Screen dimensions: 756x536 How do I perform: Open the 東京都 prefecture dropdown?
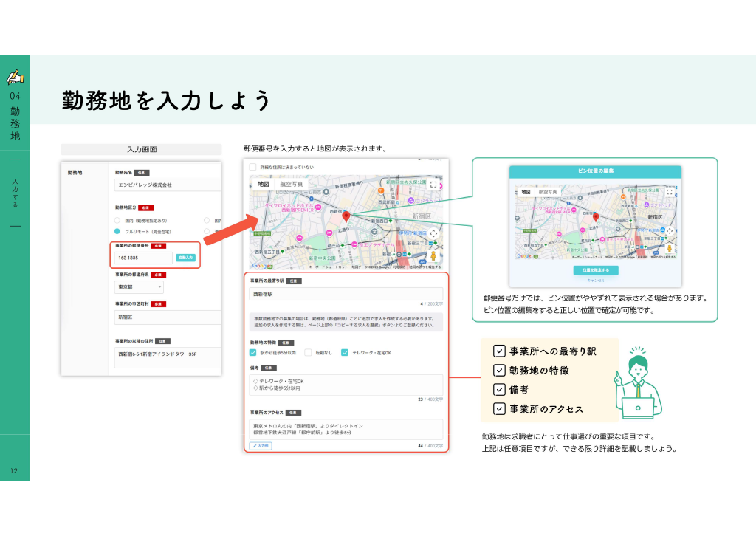pos(139,286)
